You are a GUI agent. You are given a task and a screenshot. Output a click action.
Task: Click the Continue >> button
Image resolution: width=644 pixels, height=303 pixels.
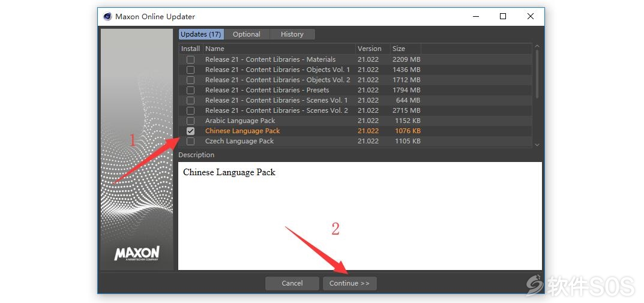tap(349, 283)
